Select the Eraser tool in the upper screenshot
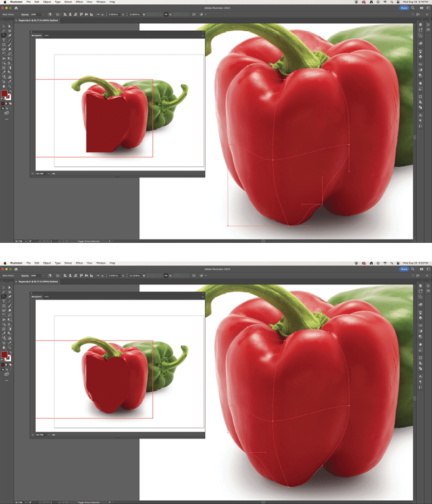 pos(10,49)
